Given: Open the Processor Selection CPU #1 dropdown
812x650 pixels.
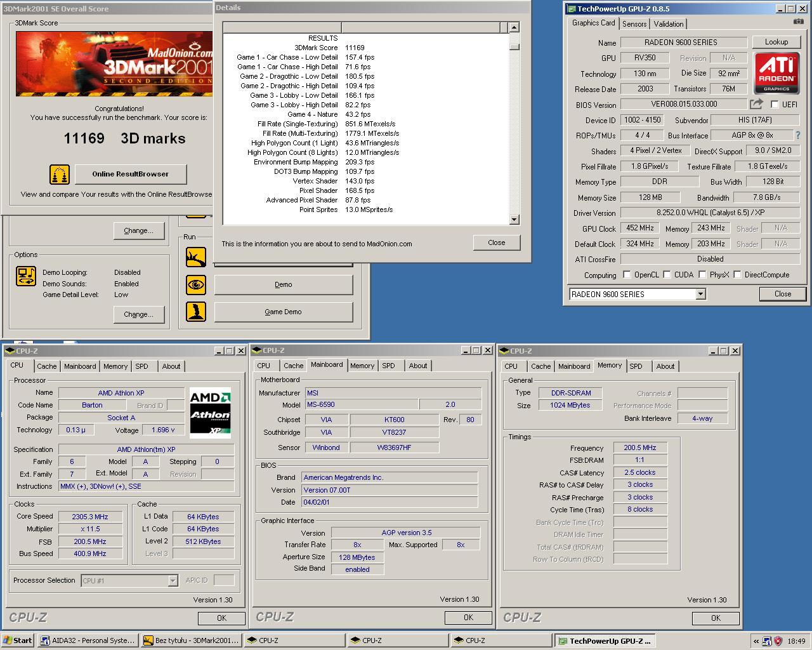Looking at the screenshot, I should pos(172,580).
